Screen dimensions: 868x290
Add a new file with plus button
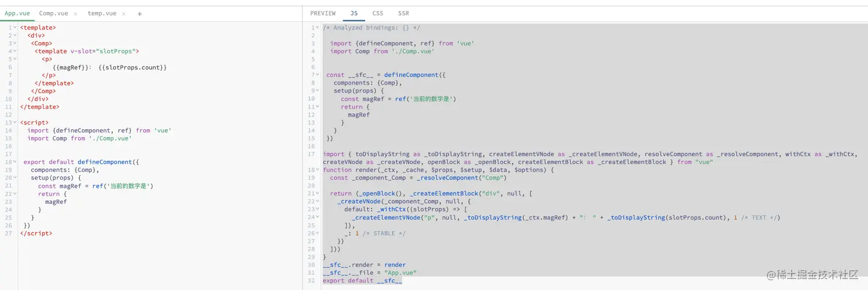pyautogui.click(x=139, y=14)
